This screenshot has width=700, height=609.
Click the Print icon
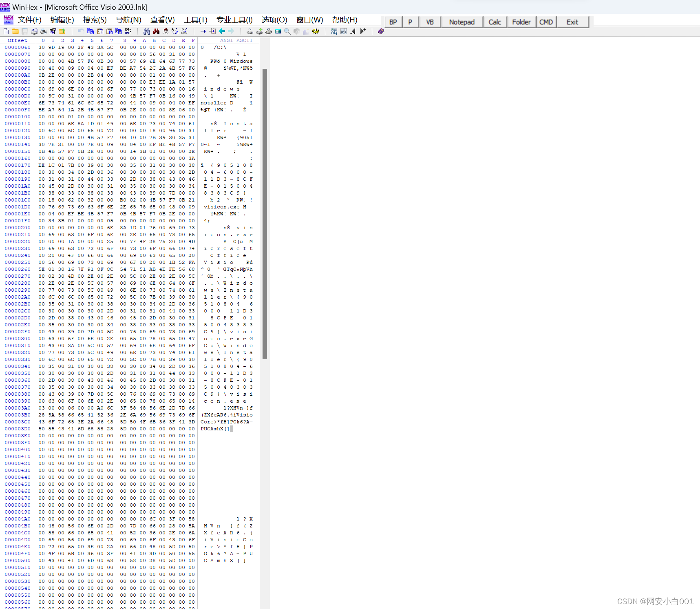(x=43, y=31)
